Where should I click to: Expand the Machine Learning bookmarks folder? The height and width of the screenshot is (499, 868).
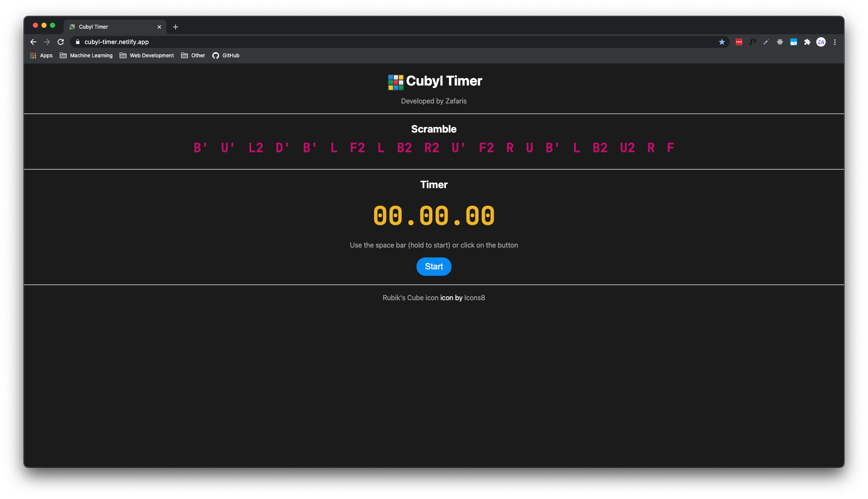86,56
